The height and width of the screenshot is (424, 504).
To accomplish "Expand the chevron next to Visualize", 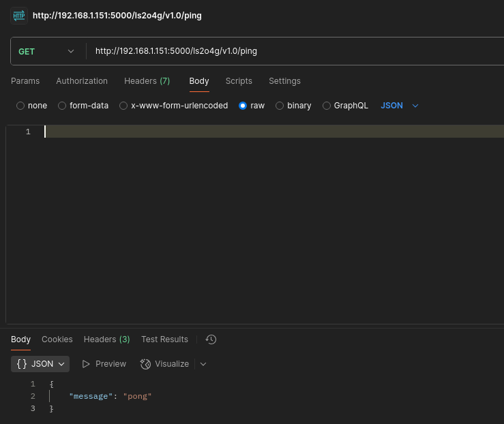I will pyautogui.click(x=203, y=364).
